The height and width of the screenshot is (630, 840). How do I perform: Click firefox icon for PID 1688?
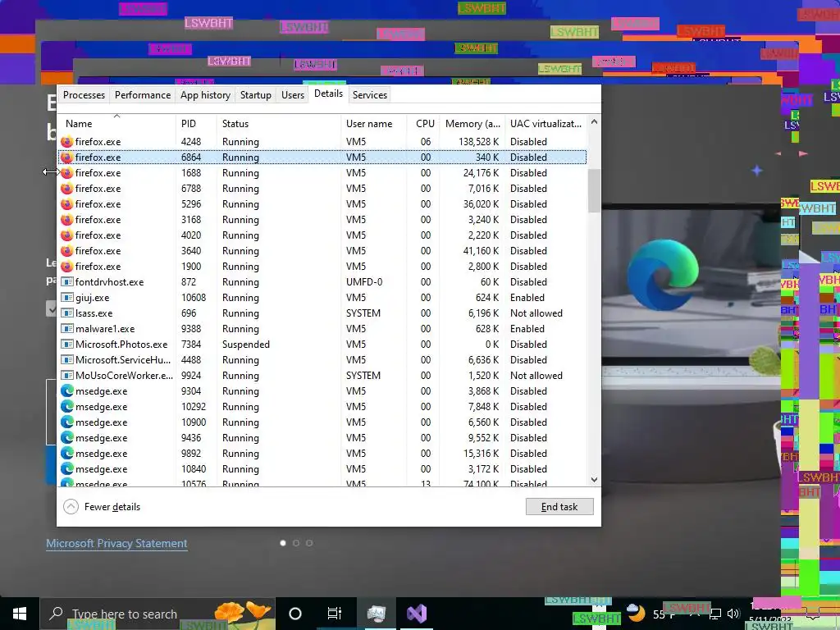click(67, 173)
